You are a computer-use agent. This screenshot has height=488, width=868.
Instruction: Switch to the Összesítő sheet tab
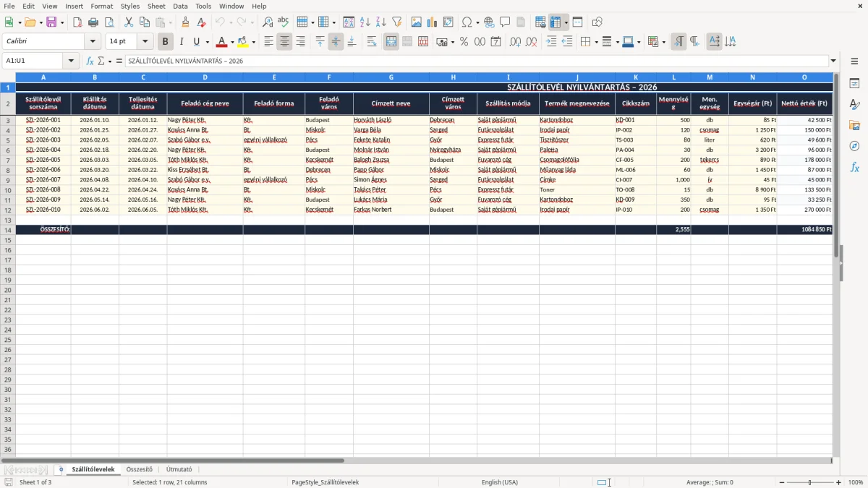tap(140, 469)
